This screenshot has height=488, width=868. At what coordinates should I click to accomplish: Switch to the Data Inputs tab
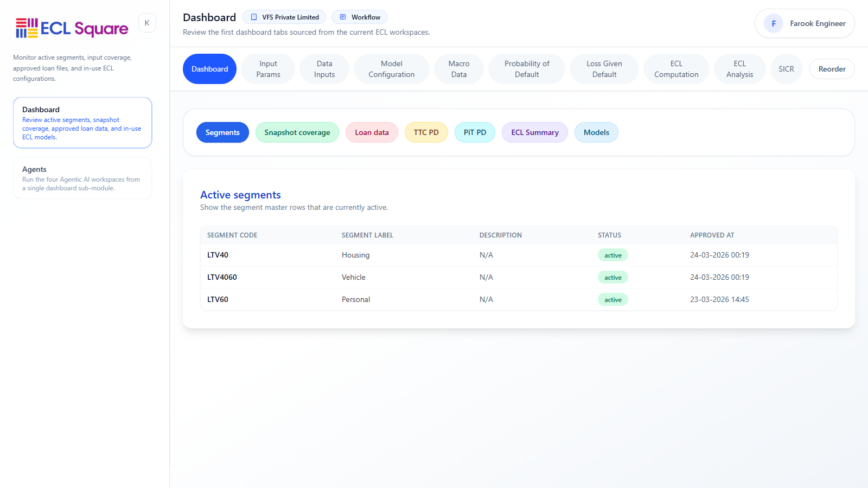coord(324,69)
